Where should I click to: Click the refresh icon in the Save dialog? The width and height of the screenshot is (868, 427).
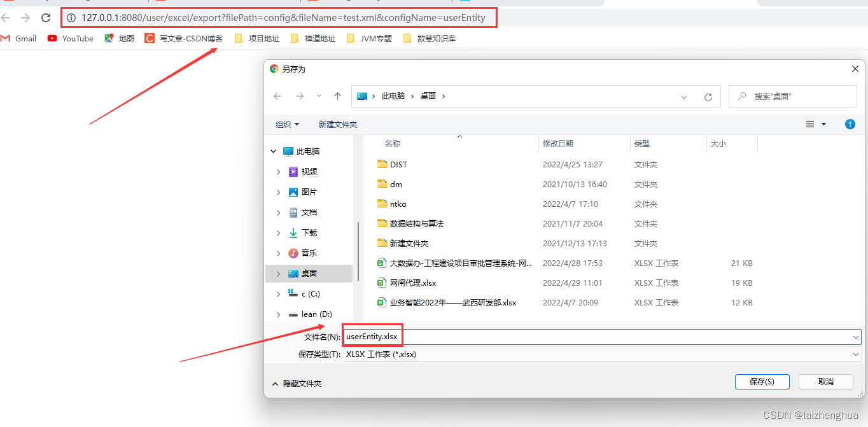[x=708, y=97]
